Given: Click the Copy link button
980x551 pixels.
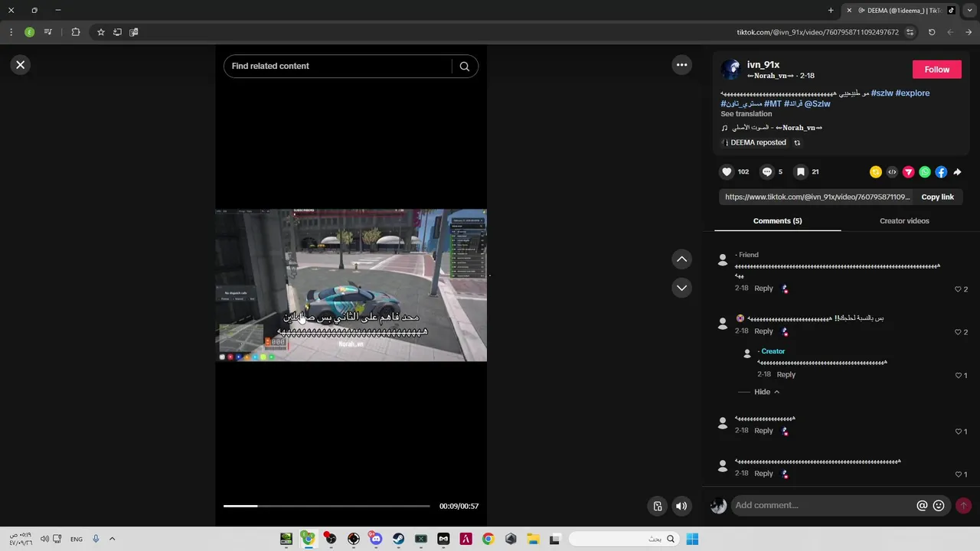Looking at the screenshot, I should (937, 197).
